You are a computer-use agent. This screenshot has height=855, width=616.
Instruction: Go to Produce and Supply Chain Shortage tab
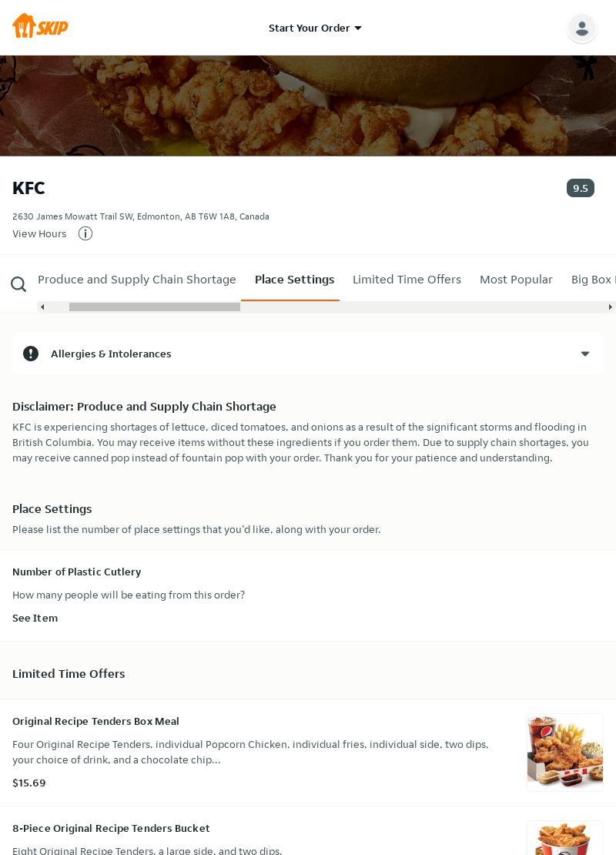(x=137, y=280)
